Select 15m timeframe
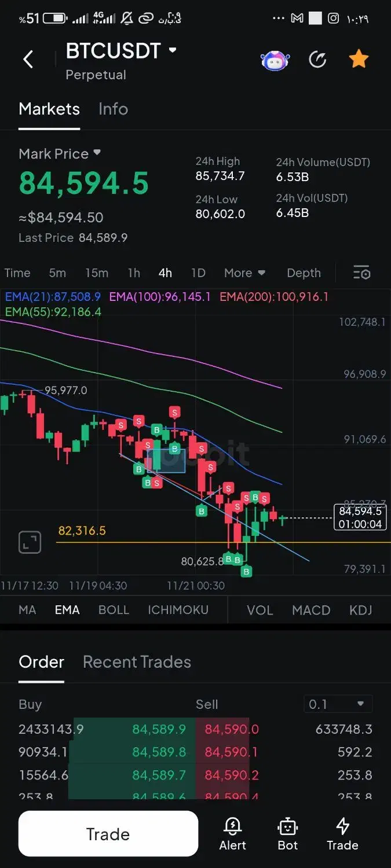 tap(97, 273)
